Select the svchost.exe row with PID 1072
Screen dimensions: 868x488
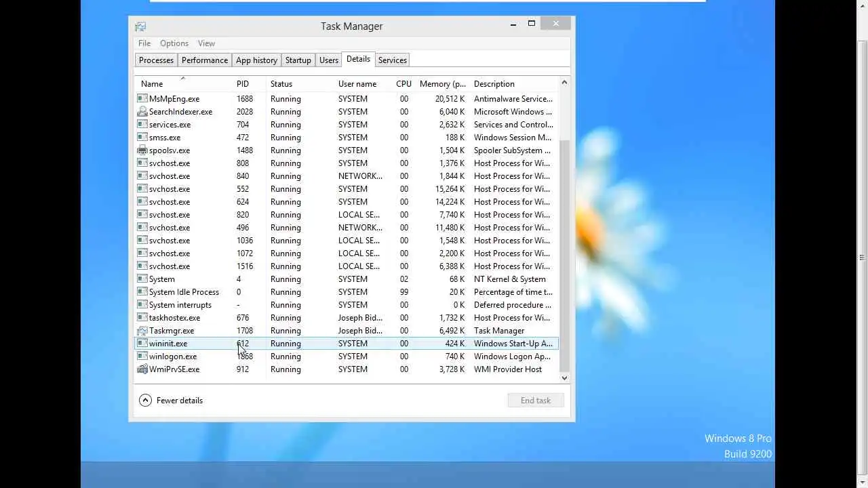[x=347, y=253]
